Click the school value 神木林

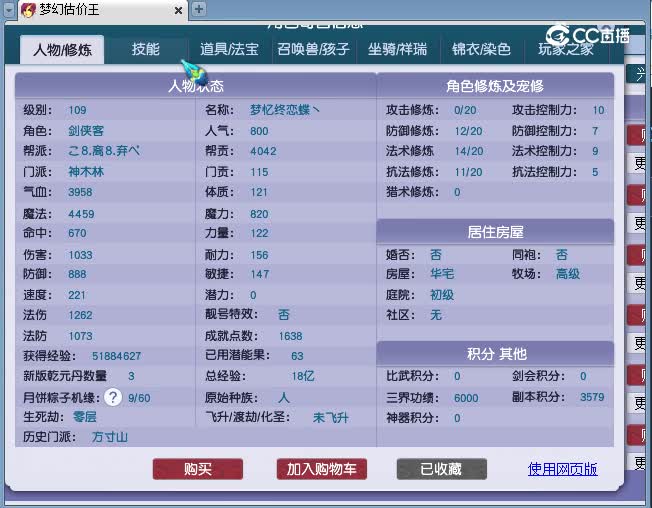pos(86,172)
